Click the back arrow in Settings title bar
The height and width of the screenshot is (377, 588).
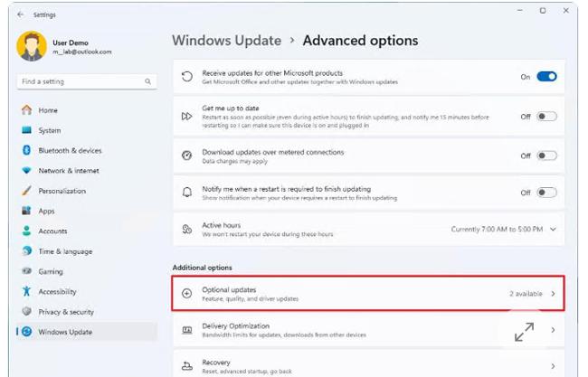pyautogui.click(x=20, y=14)
